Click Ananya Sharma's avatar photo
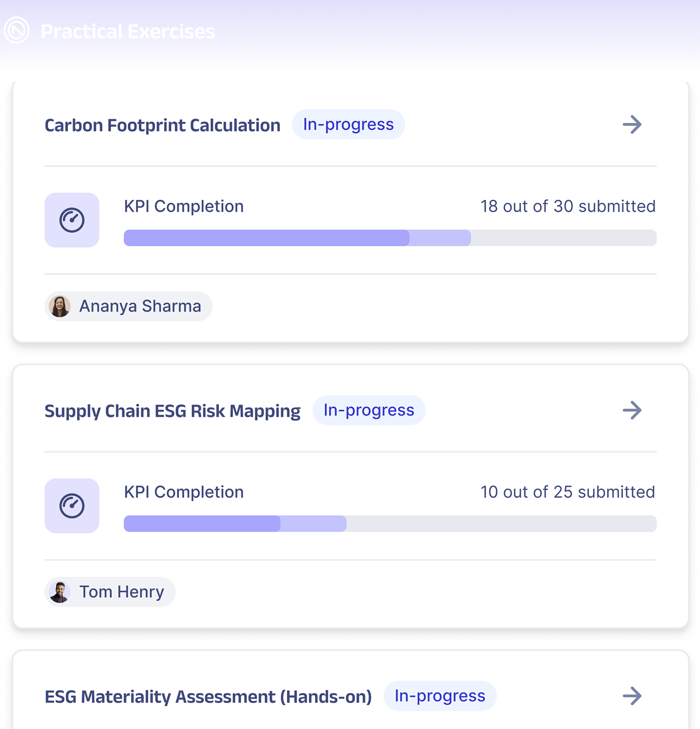Viewport: 700px width, 729px height. 60,306
